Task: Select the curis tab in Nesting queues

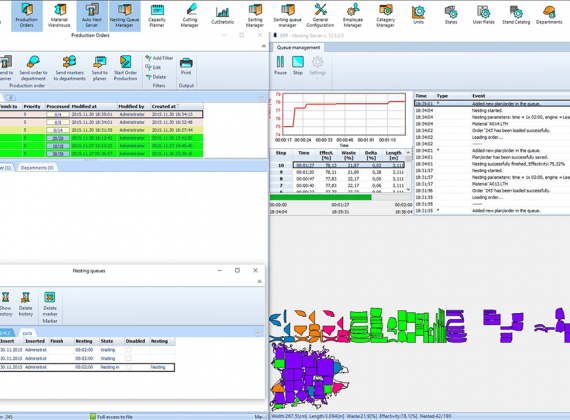Action: click(27, 333)
